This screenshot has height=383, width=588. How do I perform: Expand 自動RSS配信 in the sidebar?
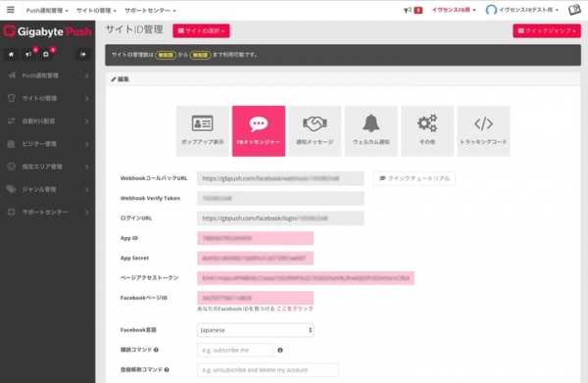click(48, 121)
